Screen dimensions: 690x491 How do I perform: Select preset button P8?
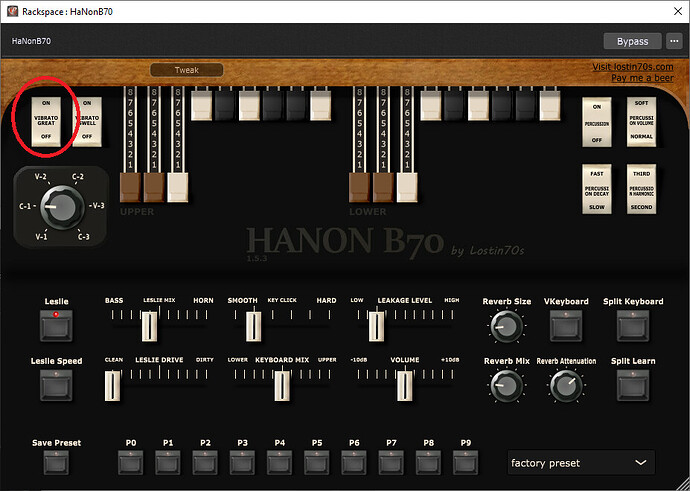(x=429, y=463)
